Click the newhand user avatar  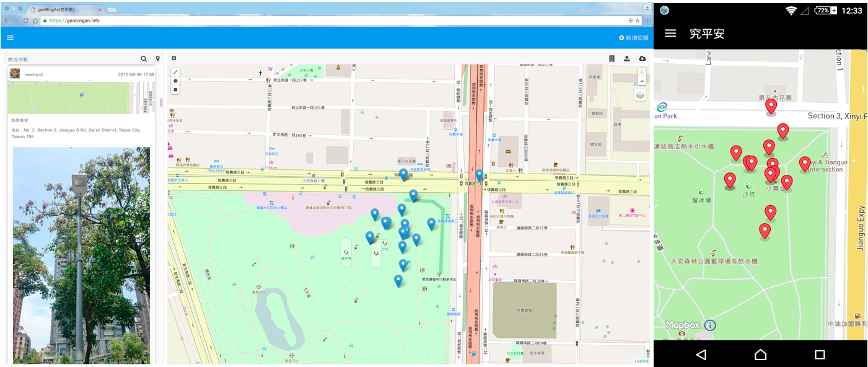(x=14, y=74)
